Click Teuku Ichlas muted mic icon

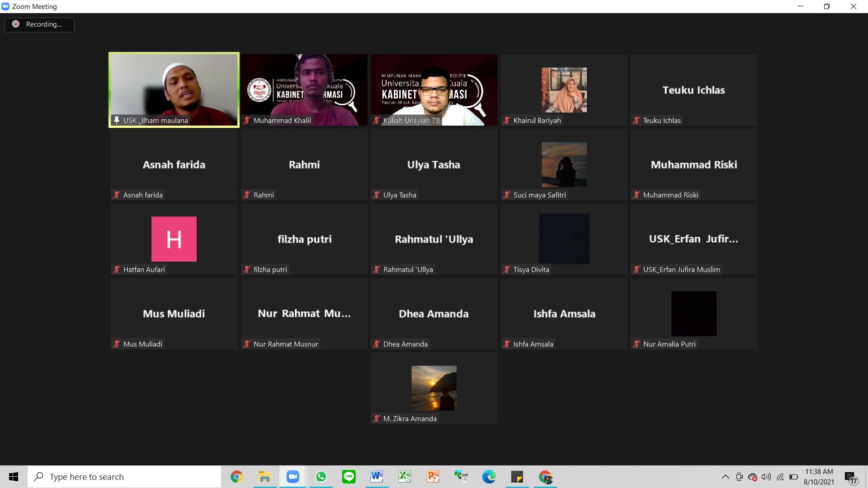[637, 120]
